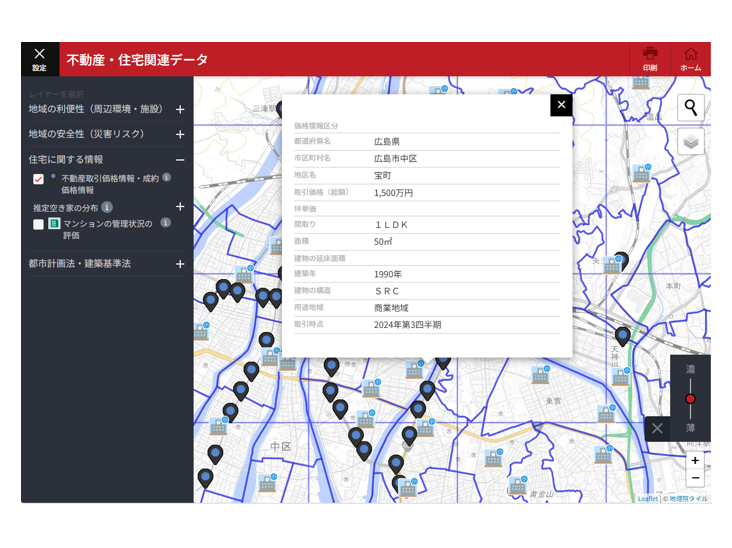
Task: Open the map search magnifier tool
Action: pyautogui.click(x=690, y=108)
